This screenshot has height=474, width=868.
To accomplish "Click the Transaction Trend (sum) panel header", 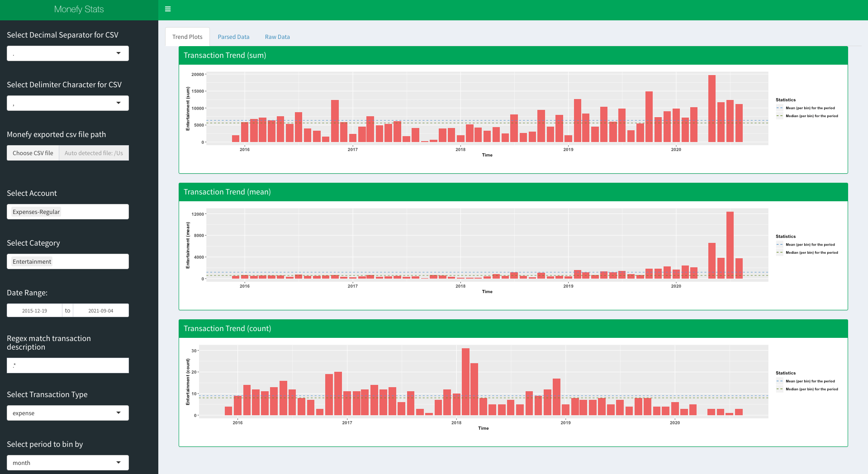I will click(x=513, y=55).
